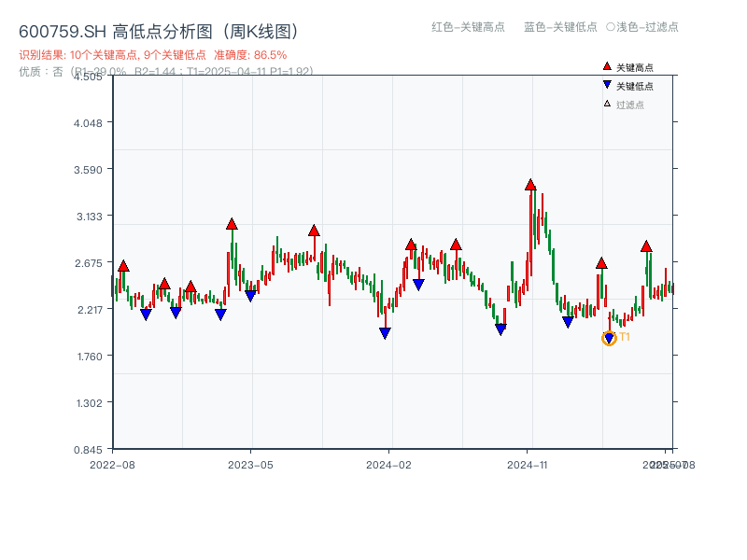Image resolution: width=747 pixels, height=560 pixels.
Task: Click the rightmost red triangle near 2025-07
Action: [645, 246]
